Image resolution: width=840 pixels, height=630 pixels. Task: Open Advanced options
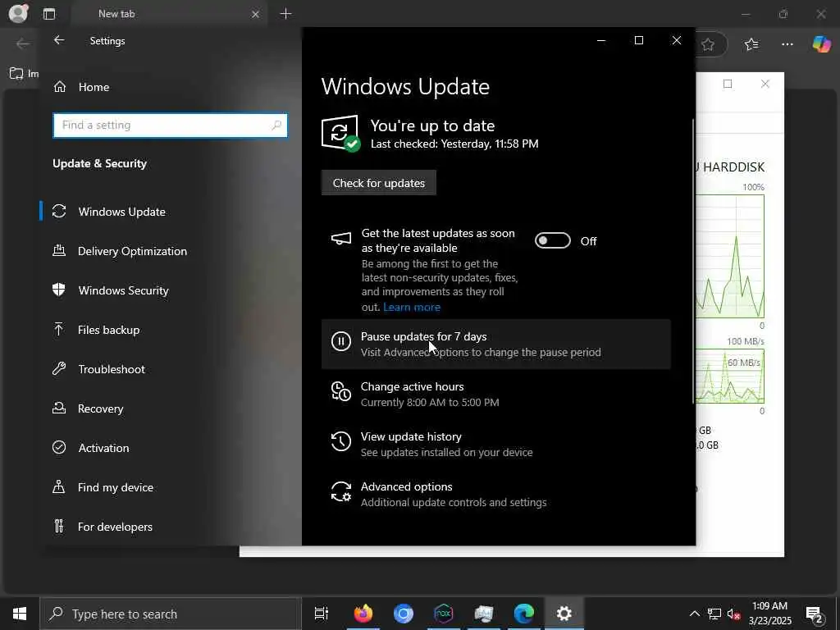495,494
